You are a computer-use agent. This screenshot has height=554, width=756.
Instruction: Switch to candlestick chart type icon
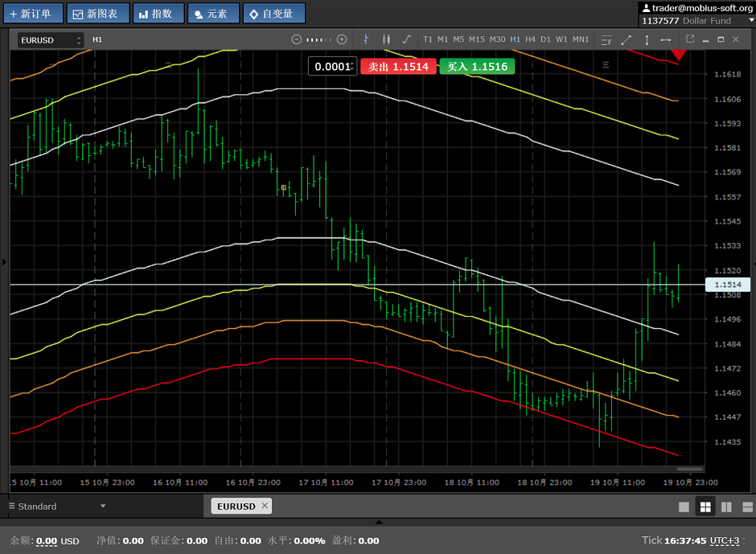pyautogui.click(x=386, y=39)
